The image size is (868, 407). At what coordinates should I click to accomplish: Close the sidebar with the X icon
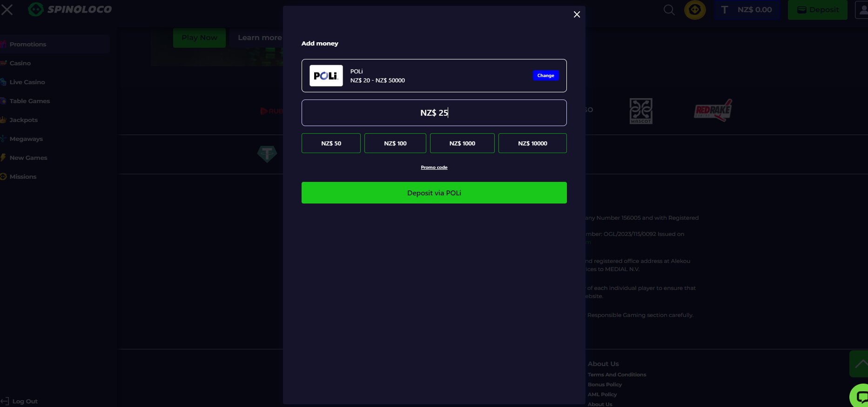(7, 9)
